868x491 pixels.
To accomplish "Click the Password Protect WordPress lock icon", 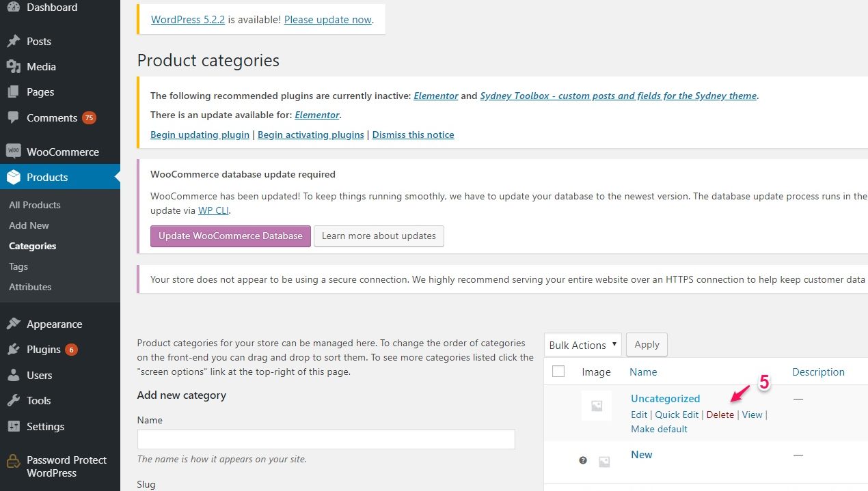I will click(13, 460).
